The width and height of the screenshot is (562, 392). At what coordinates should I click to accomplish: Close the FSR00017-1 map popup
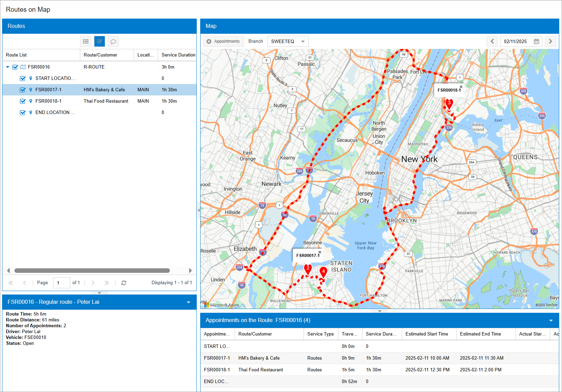coord(320,252)
